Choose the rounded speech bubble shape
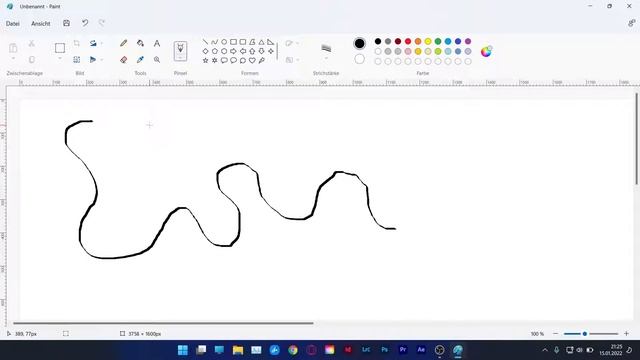 click(x=224, y=60)
